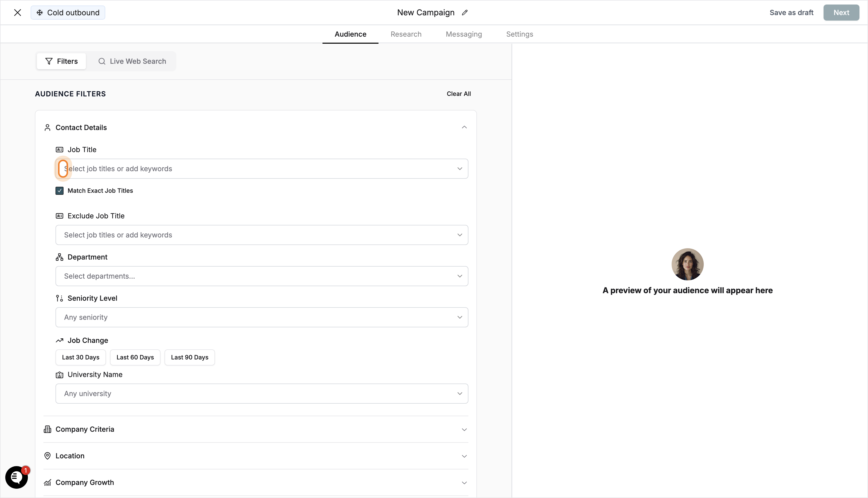Click the Job Title badge icon
The width and height of the screenshot is (868, 498).
[x=60, y=149]
